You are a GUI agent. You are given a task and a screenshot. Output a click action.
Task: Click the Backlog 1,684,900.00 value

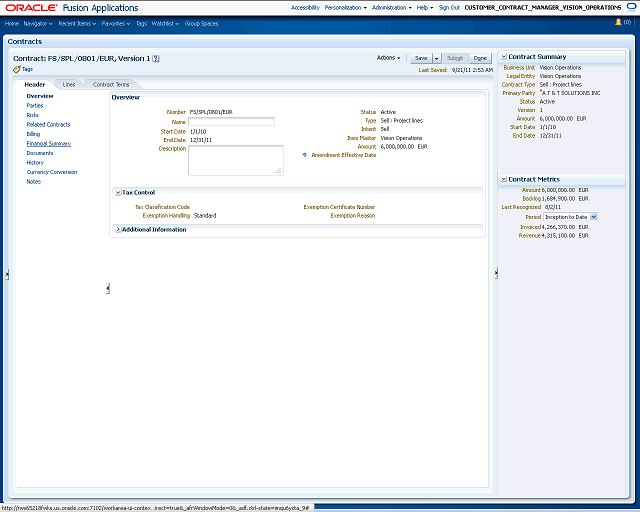[558, 199]
